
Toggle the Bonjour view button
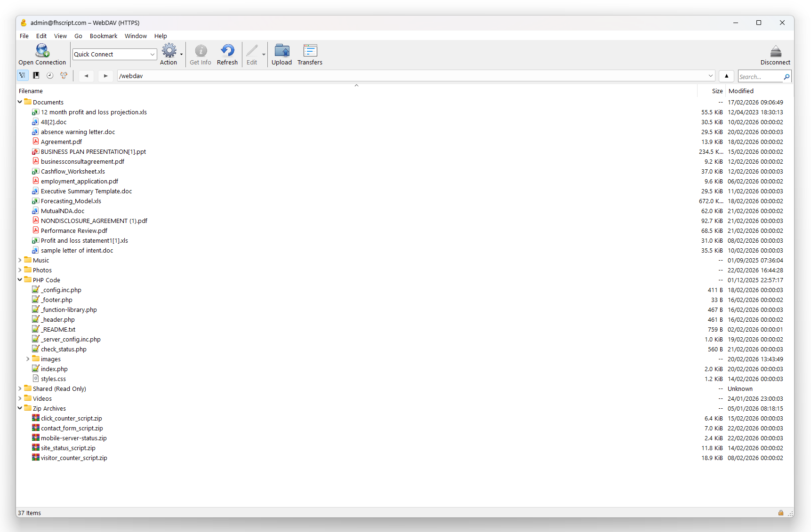point(64,76)
